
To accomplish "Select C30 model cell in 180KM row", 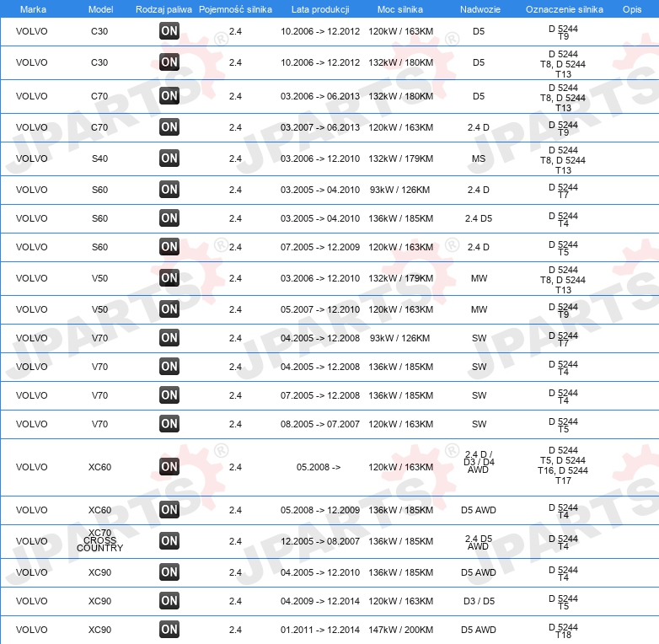I will 99,62.
